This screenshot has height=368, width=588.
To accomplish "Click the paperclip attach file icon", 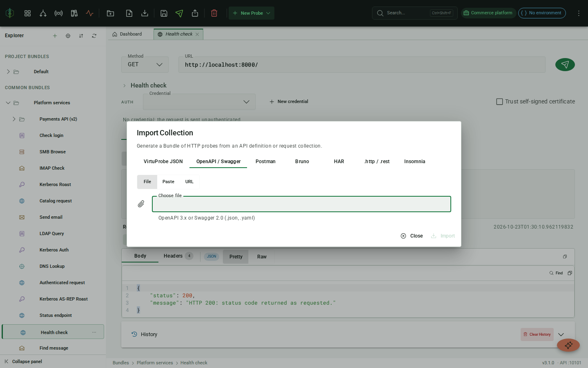I will click(x=141, y=204).
